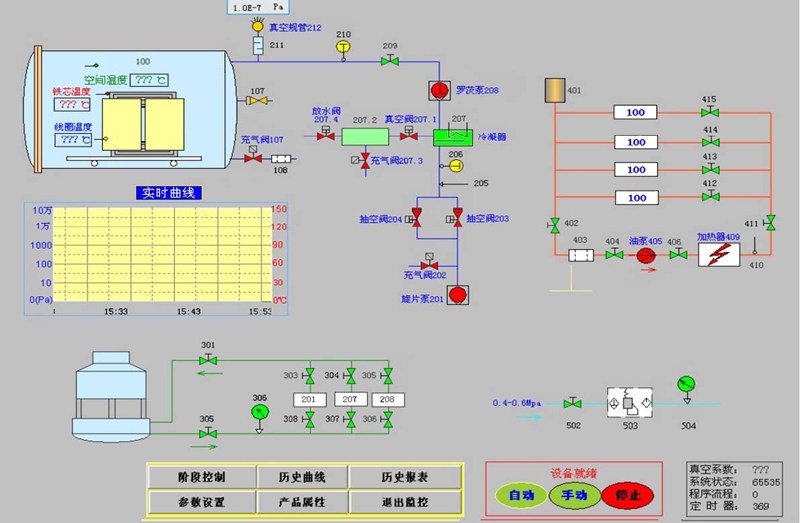Toggle oil valve 415
This screenshot has width=800, height=523.
click(710, 112)
